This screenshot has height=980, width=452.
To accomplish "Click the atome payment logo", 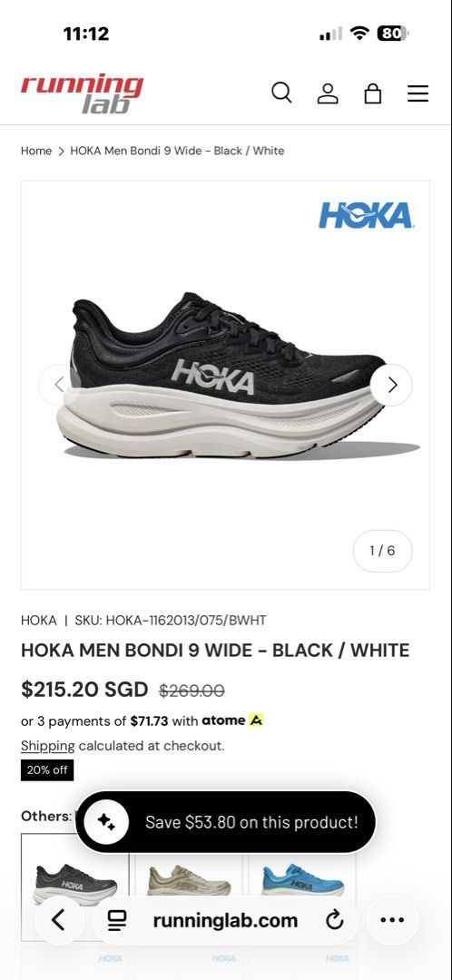I will (232, 720).
